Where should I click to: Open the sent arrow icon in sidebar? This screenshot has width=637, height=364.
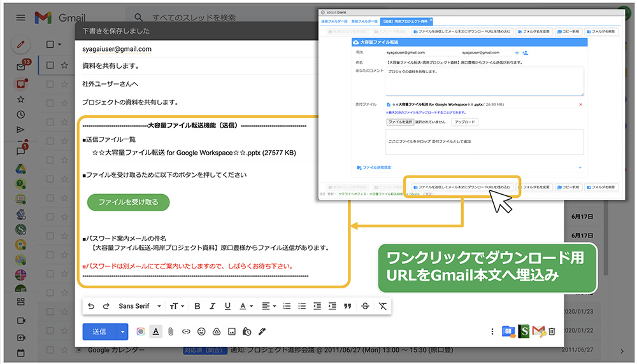[21, 130]
